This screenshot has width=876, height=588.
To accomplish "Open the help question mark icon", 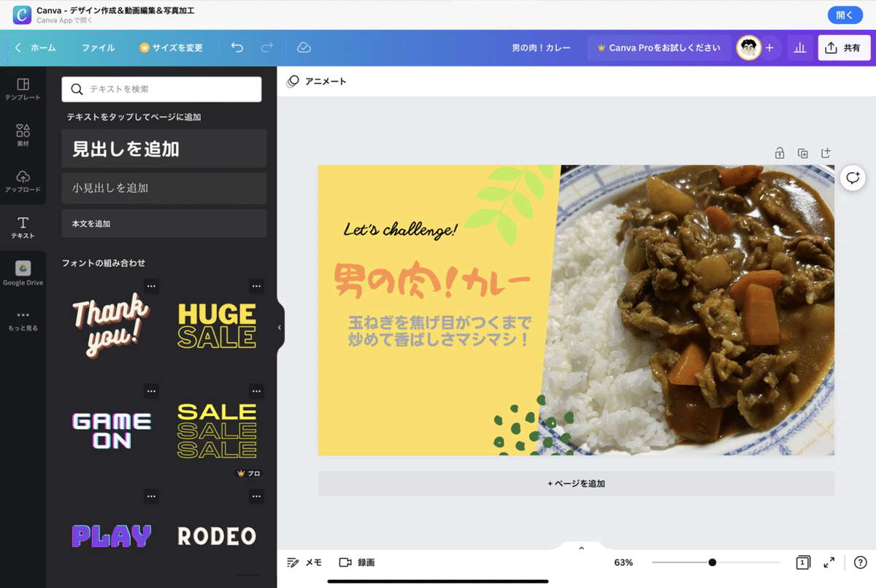I will coord(861,562).
